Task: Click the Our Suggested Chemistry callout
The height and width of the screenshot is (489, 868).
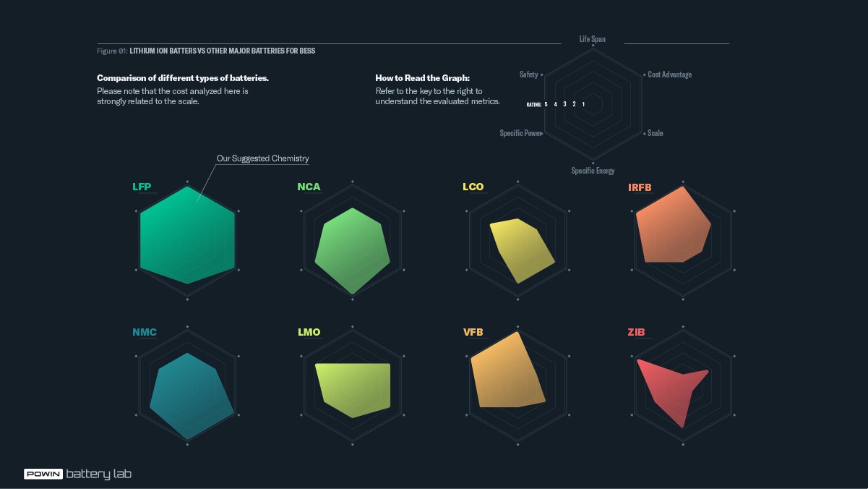Action: click(263, 158)
